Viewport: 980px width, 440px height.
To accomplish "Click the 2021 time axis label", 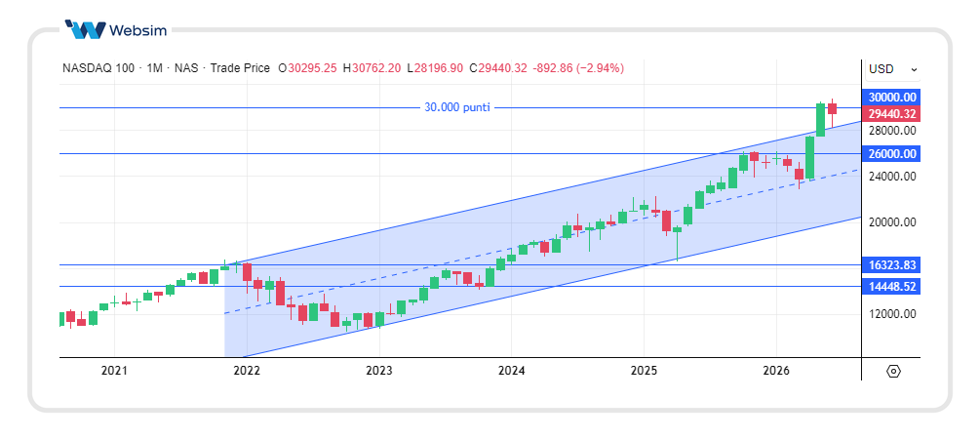I will (114, 371).
